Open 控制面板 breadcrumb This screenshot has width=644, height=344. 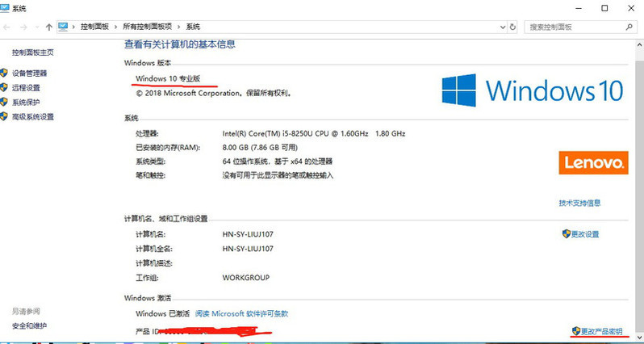point(95,27)
